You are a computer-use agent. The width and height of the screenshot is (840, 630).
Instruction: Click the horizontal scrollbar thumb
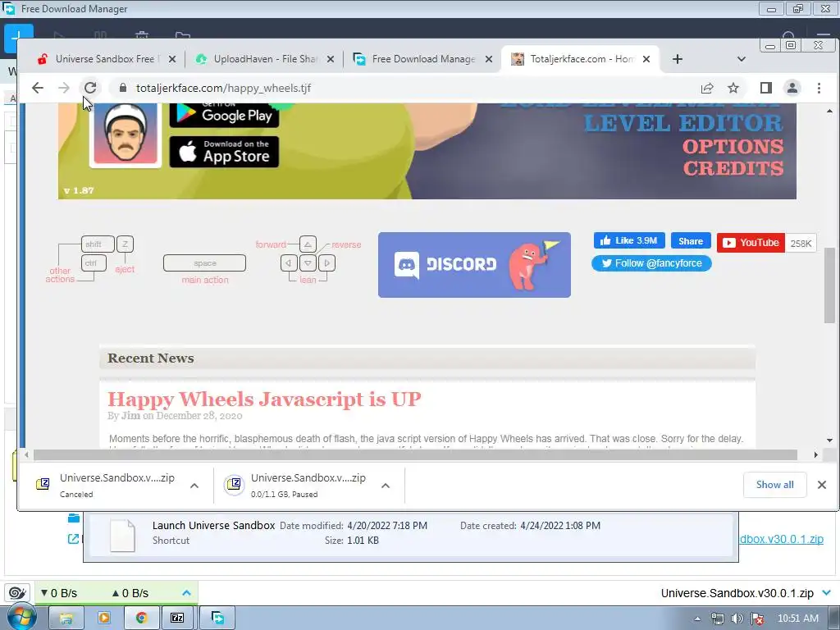click(415, 454)
